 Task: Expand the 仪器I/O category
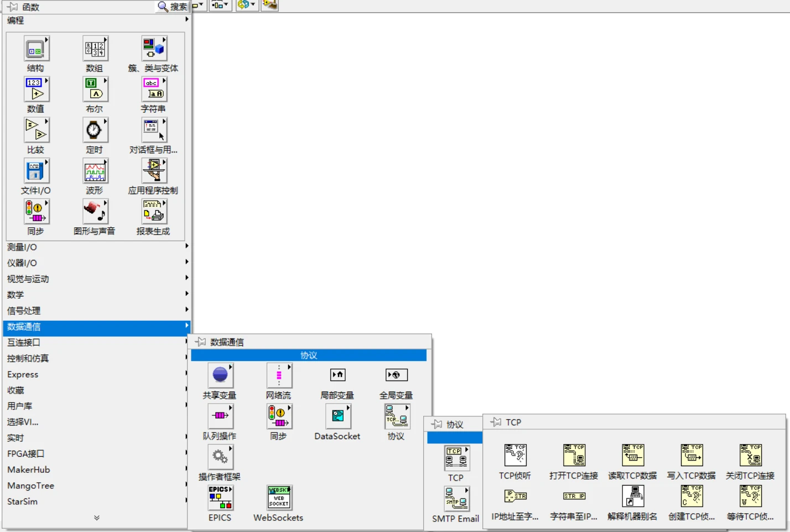[96, 263]
